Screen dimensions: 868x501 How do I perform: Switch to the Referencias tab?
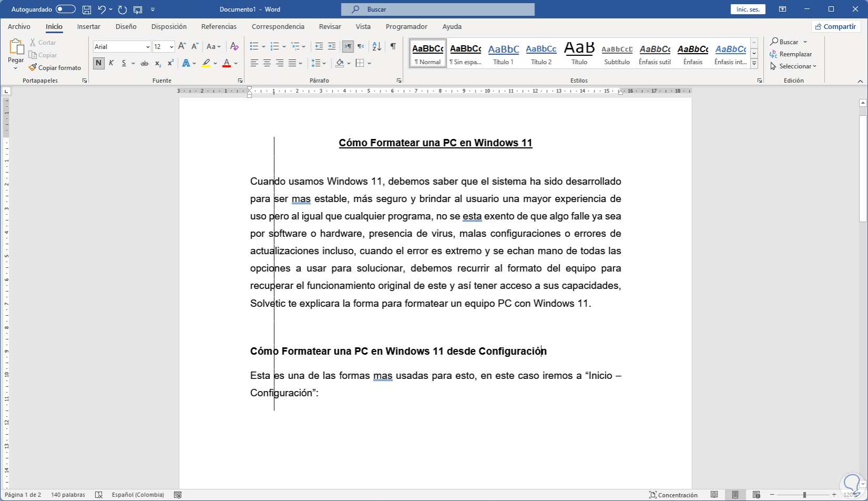[219, 26]
